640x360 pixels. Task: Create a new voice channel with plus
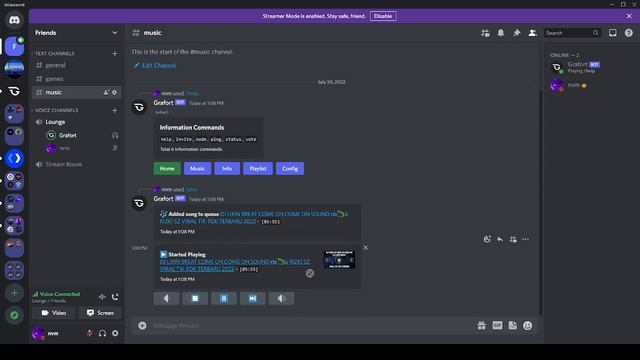[x=115, y=110]
